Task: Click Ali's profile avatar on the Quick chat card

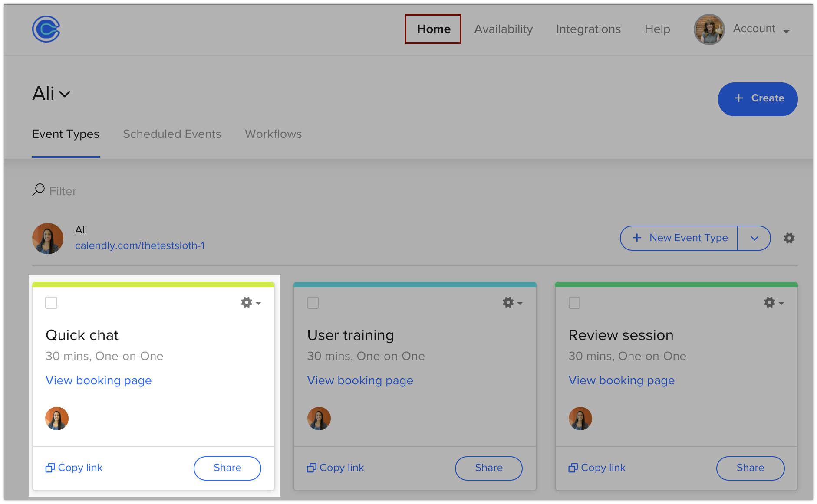Action: (x=56, y=418)
